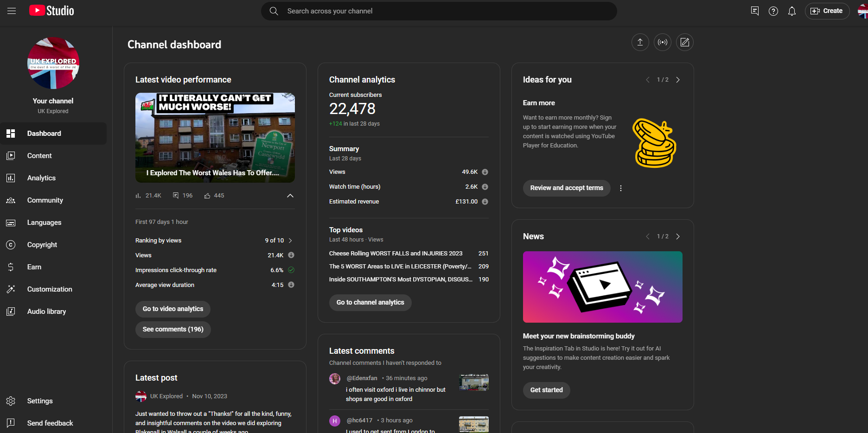
Task: Go to next News card
Action: (x=678, y=236)
